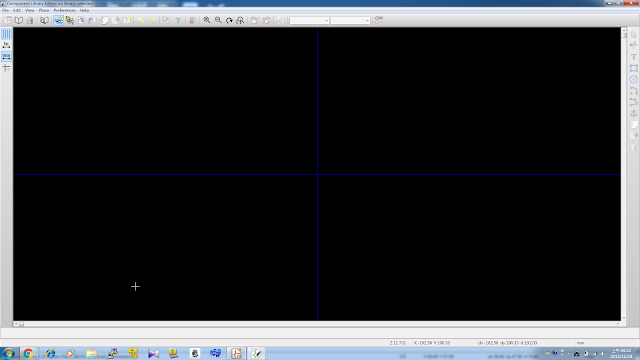Select the Add arc tool

[633, 91]
